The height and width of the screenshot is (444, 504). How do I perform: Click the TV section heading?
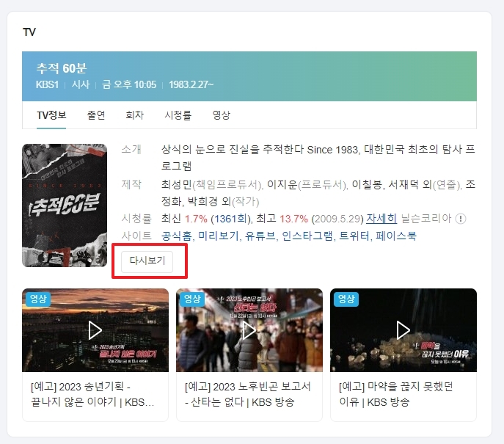(29, 32)
